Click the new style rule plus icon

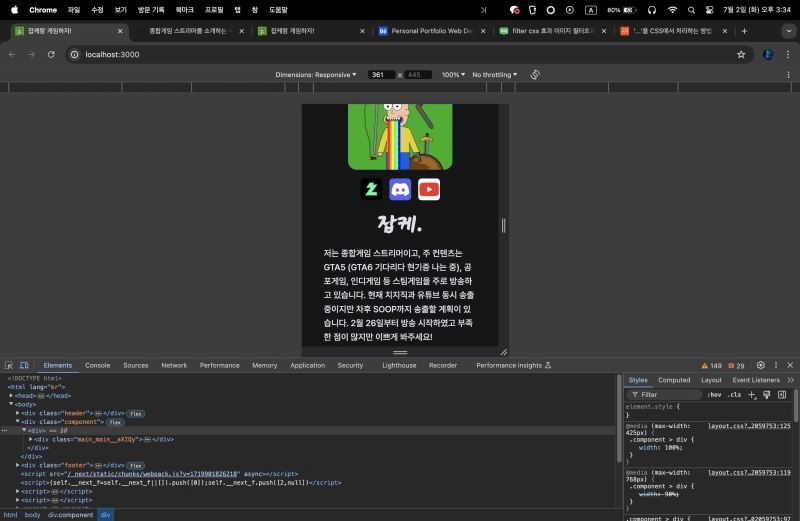point(753,395)
